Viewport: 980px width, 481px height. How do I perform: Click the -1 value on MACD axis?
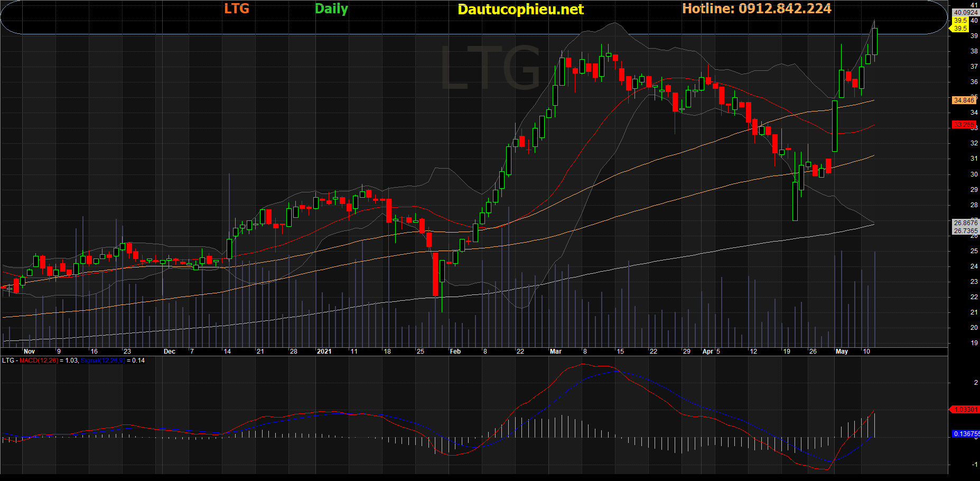(975, 465)
